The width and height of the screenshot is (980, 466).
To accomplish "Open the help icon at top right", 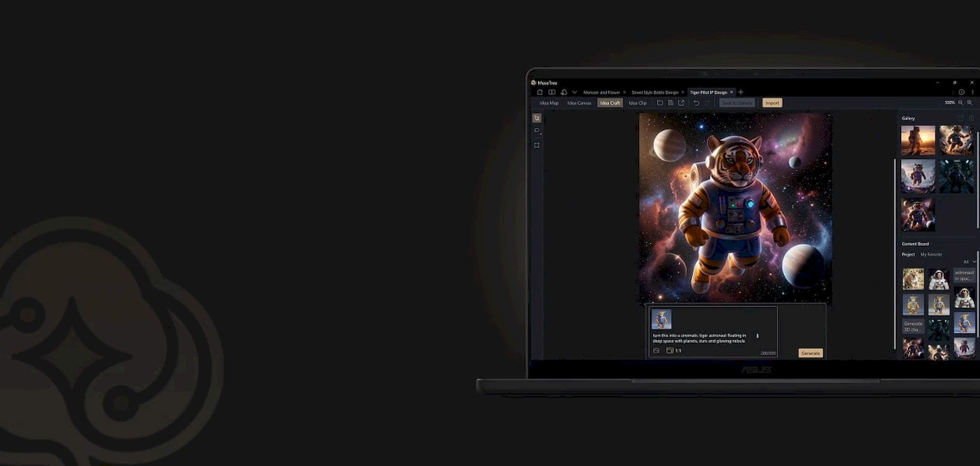I will 961,92.
